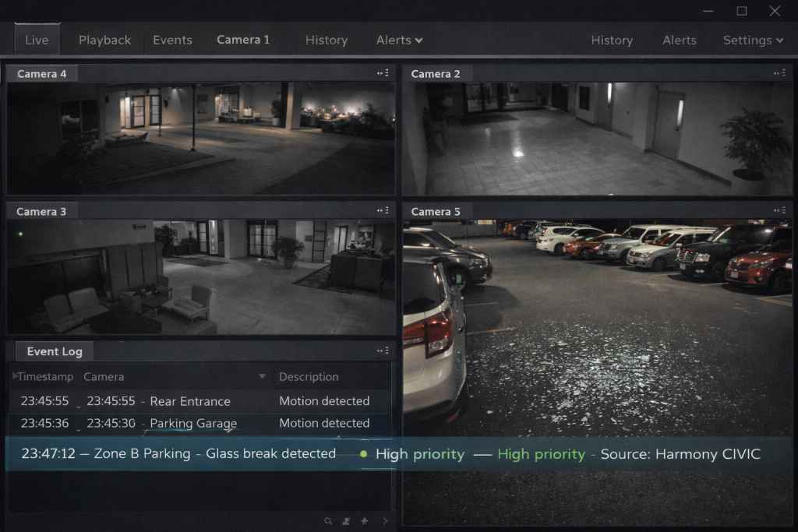
Task: Open the Settings dropdown menu
Action: [752, 40]
